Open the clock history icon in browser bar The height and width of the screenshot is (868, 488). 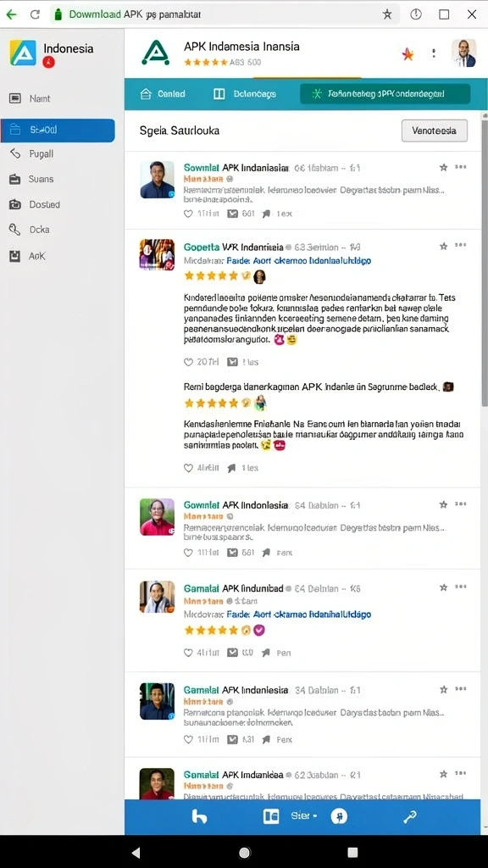(x=416, y=14)
